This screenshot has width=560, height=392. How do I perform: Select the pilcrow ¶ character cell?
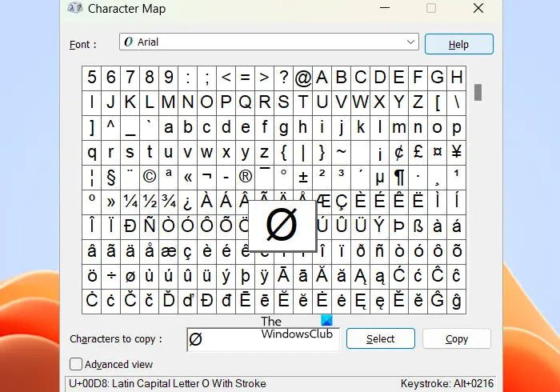(x=399, y=177)
